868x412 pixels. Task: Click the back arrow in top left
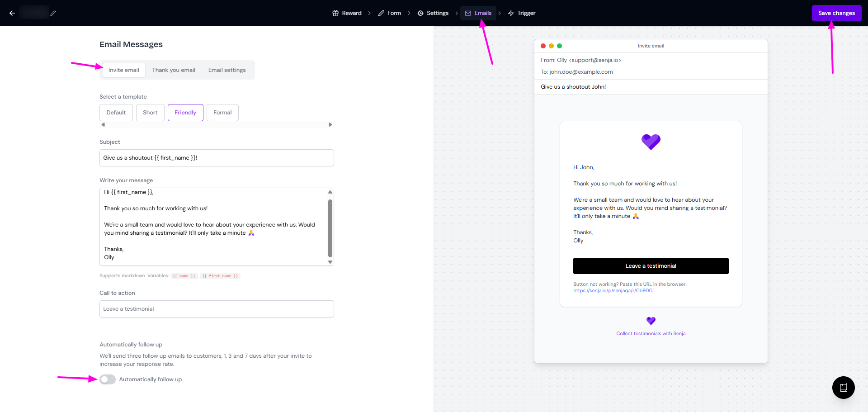coord(12,13)
